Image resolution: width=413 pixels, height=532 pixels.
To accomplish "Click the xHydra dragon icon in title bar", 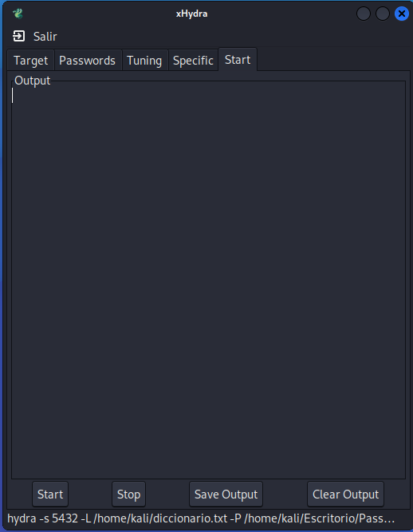I will click(x=18, y=14).
